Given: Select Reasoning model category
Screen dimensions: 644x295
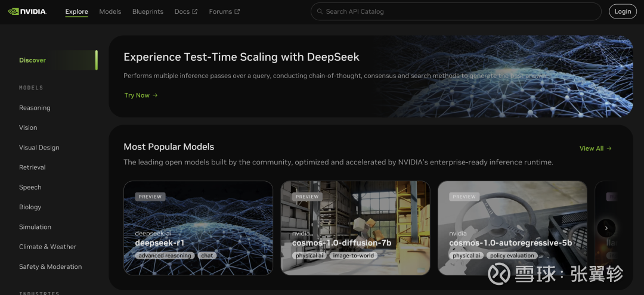Looking at the screenshot, I should click(x=35, y=108).
